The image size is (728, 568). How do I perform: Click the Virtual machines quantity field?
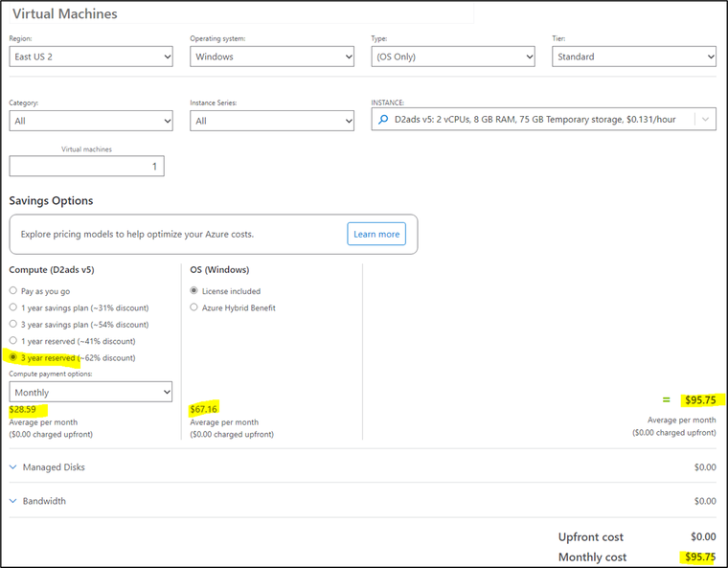coord(87,167)
